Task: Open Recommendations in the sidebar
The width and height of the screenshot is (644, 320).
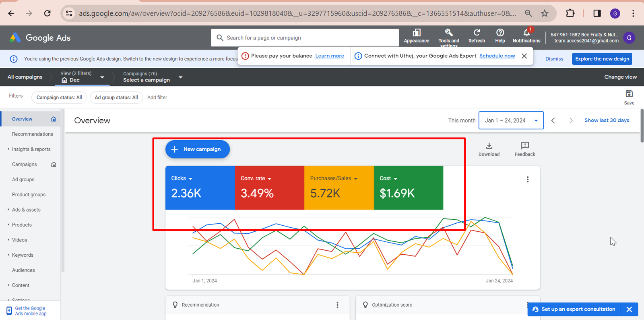Action: (x=33, y=134)
